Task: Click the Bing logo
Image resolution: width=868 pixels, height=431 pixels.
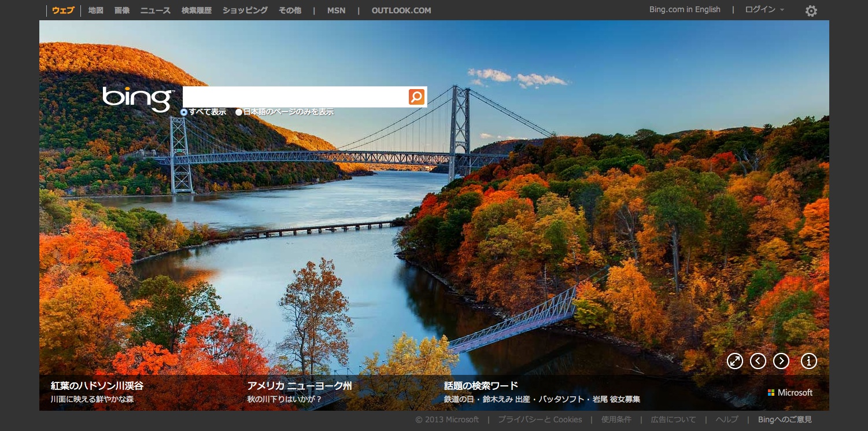Action: pyautogui.click(x=138, y=98)
